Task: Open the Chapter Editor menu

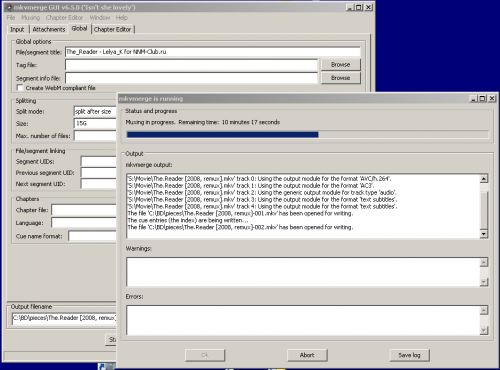Action: click(x=64, y=18)
